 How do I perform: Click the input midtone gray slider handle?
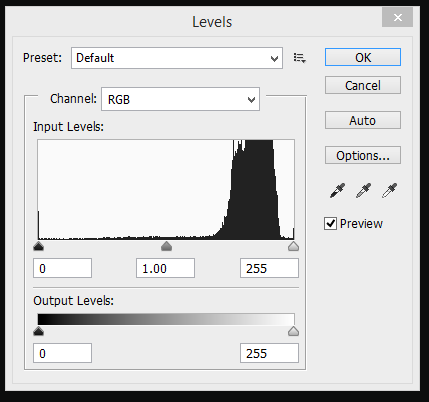166,246
